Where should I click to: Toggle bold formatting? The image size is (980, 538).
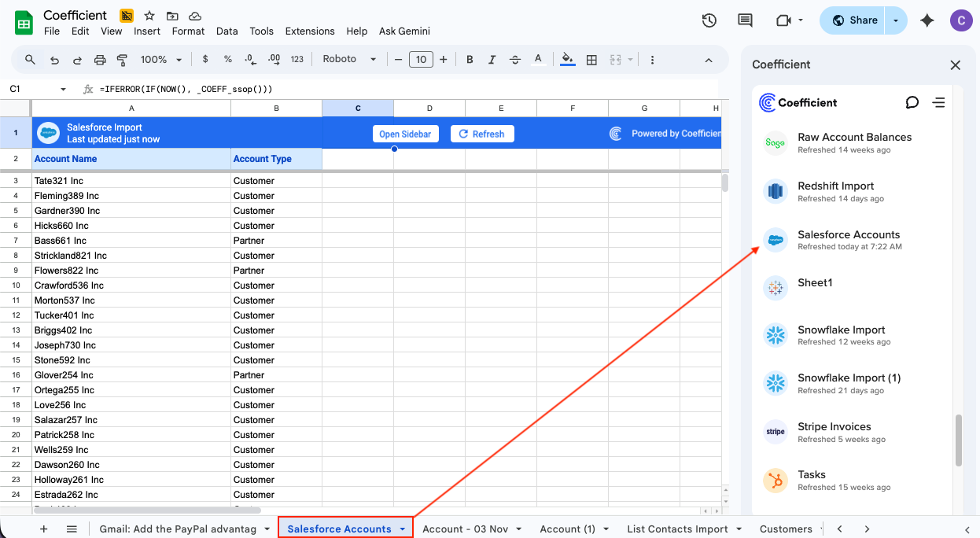tap(470, 60)
